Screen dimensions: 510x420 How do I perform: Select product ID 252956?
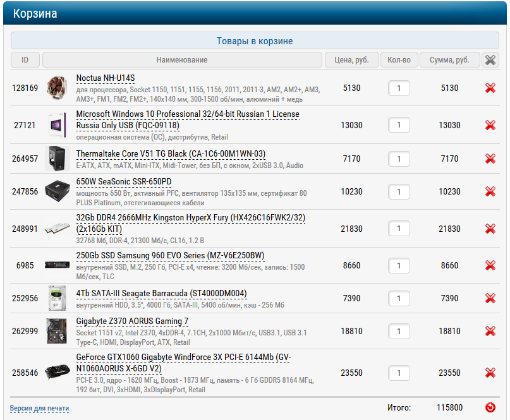click(25, 298)
